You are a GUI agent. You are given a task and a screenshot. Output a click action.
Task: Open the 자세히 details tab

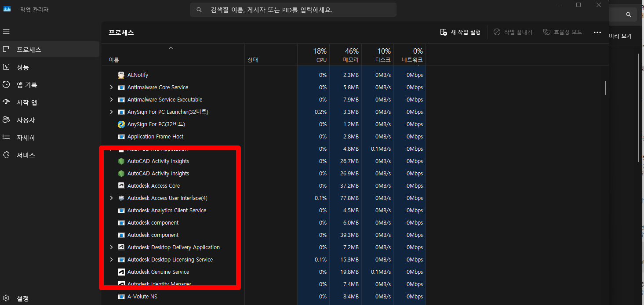(x=50, y=137)
